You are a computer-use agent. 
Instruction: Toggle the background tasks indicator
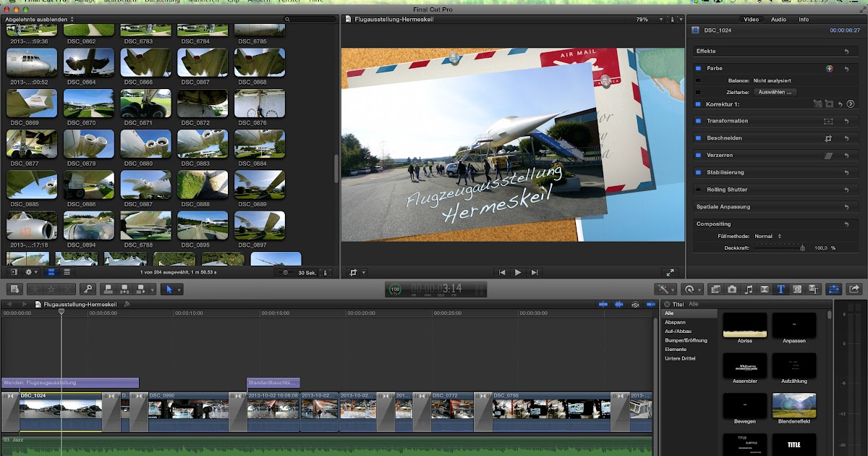[x=394, y=289]
